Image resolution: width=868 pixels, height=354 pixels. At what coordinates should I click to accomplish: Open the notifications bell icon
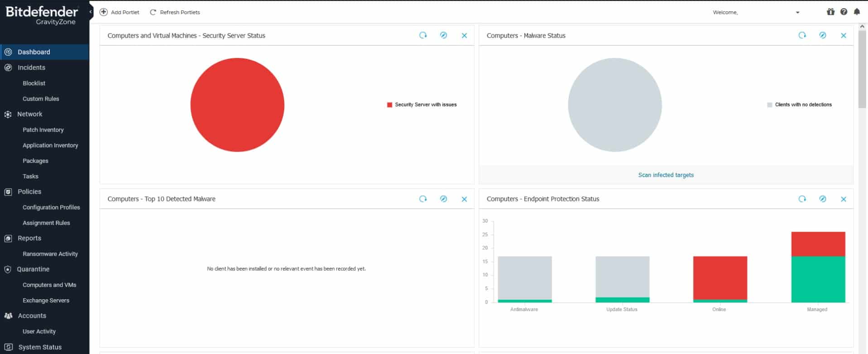[857, 12]
